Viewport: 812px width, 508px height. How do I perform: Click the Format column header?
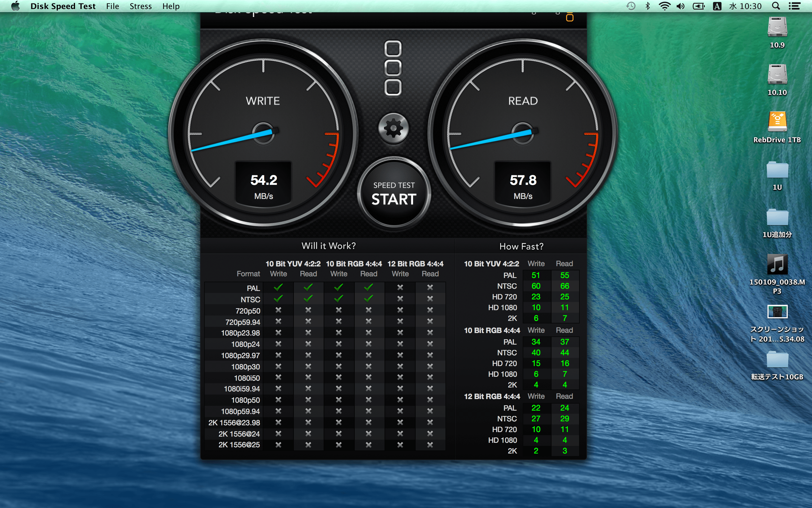pos(248,274)
